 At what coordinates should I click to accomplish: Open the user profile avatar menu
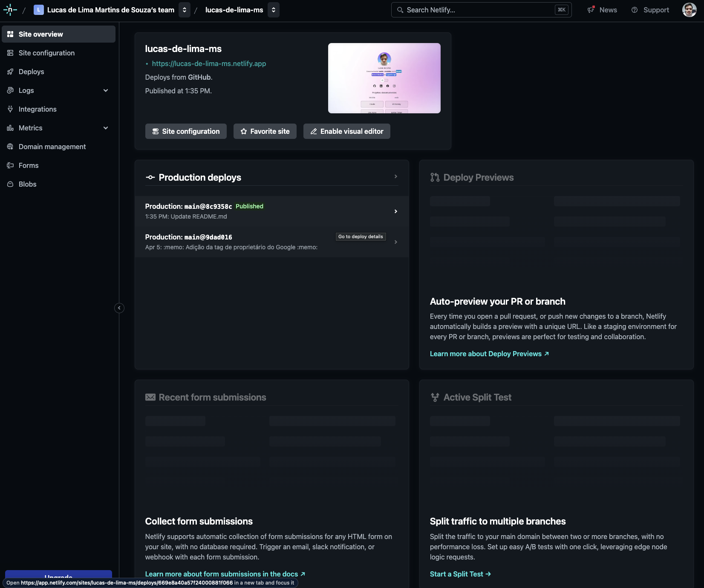pos(689,10)
